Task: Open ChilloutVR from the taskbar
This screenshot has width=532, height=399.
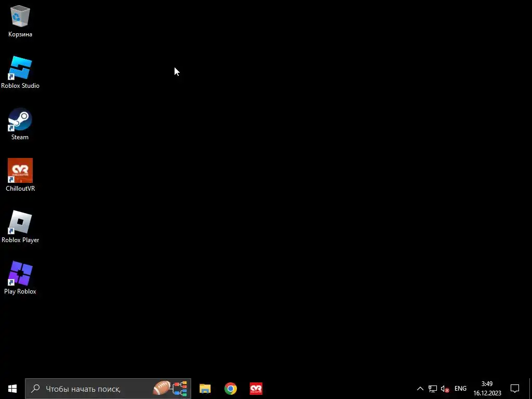Action: (256, 389)
